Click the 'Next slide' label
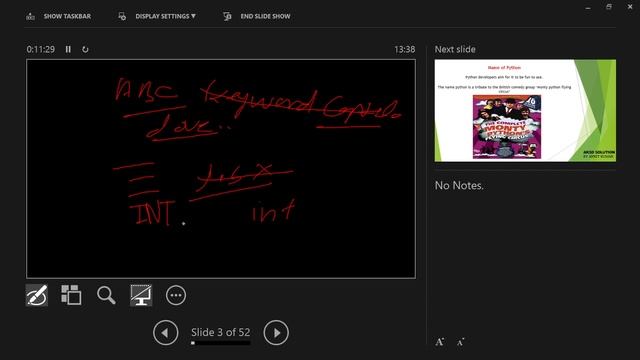640x360 pixels. [455, 49]
